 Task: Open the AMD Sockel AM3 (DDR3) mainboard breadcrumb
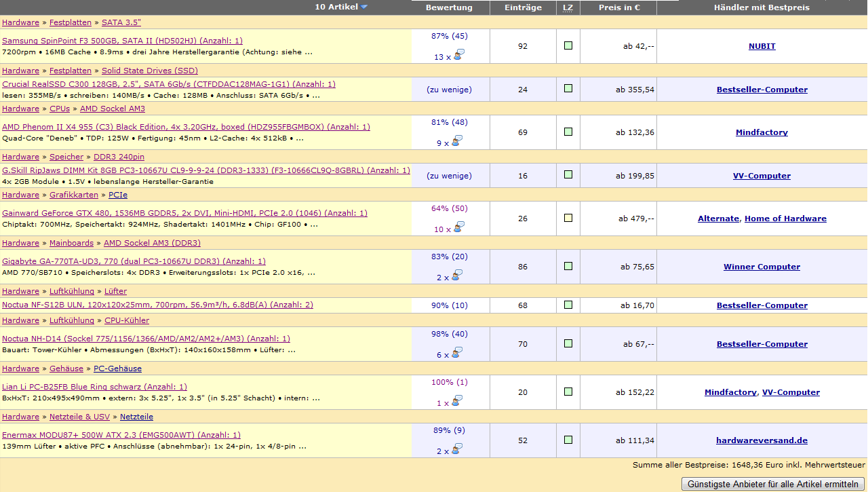coord(152,243)
